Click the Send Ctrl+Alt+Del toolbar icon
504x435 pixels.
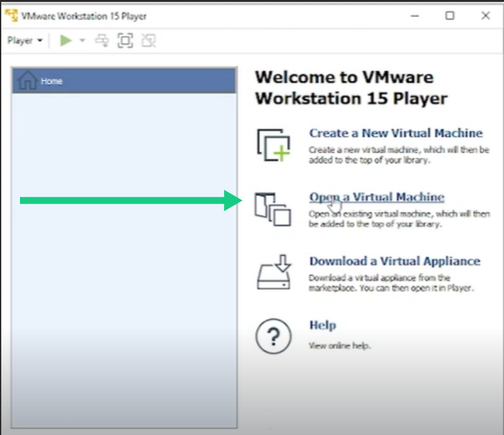[x=102, y=41]
